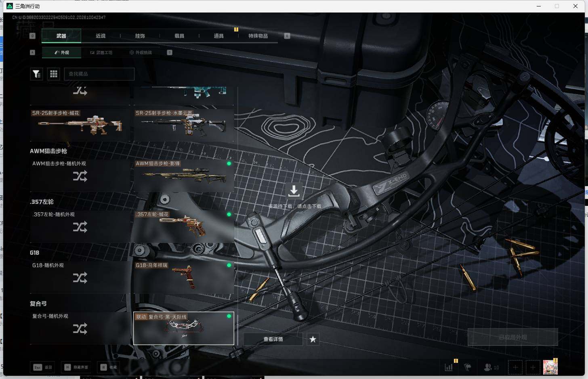Open the collection filter icon
The width and height of the screenshot is (588, 379).
click(36, 74)
